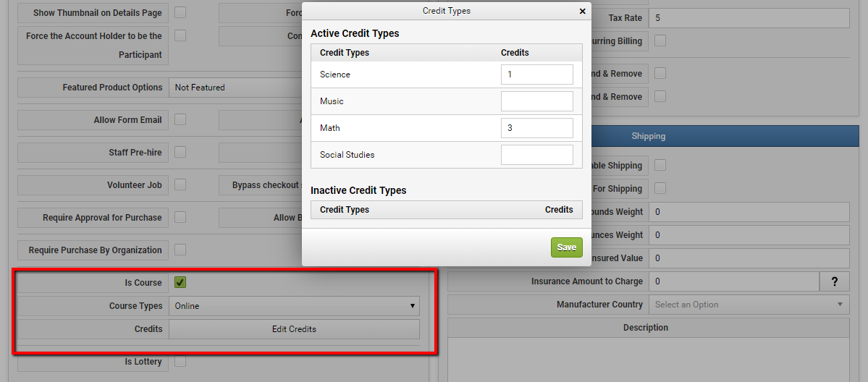
Task: Open the insurance amount help question mark
Action: (x=834, y=281)
